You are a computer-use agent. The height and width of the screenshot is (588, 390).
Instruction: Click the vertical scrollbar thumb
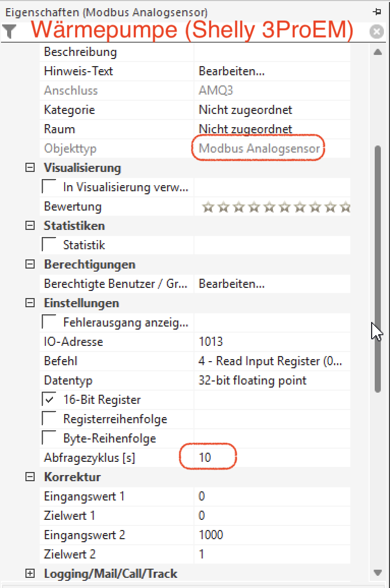tap(377, 269)
